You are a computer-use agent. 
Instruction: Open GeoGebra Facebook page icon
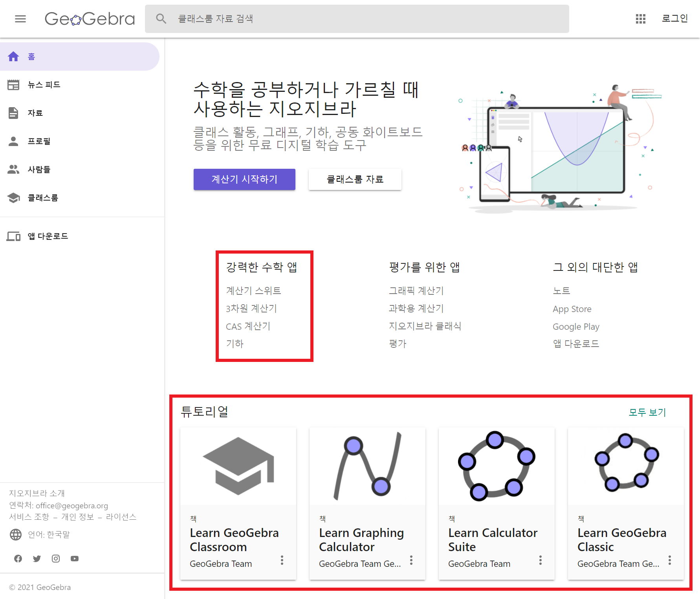pos(18,559)
